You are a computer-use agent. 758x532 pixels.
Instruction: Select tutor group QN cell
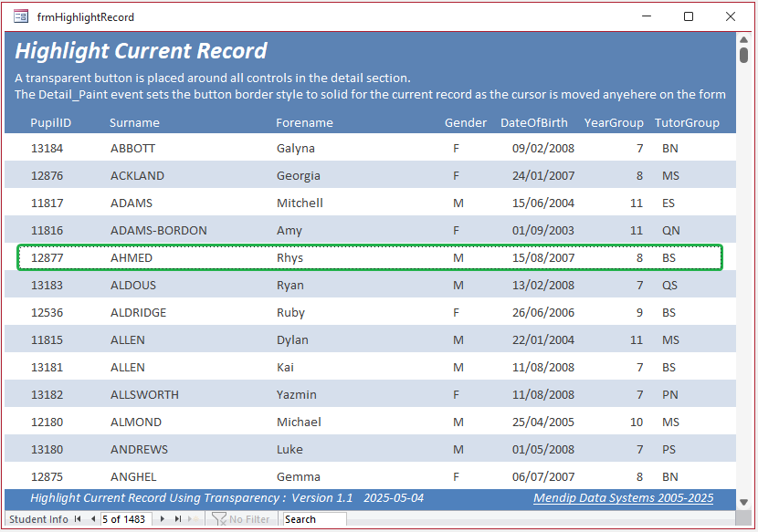[x=671, y=231]
